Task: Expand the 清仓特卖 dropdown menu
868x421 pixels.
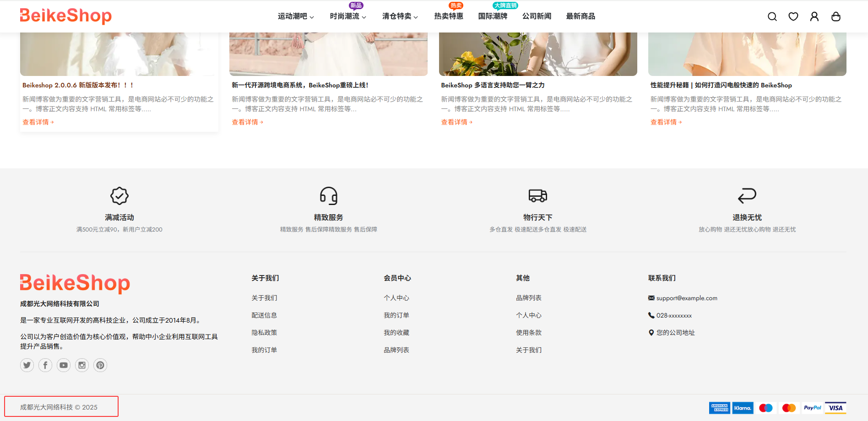Action: (400, 16)
